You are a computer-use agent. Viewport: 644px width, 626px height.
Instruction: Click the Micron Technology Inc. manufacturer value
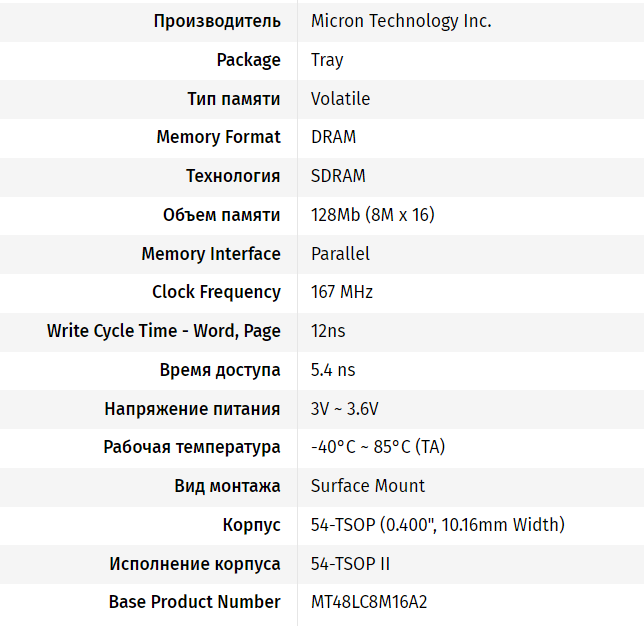401,21
